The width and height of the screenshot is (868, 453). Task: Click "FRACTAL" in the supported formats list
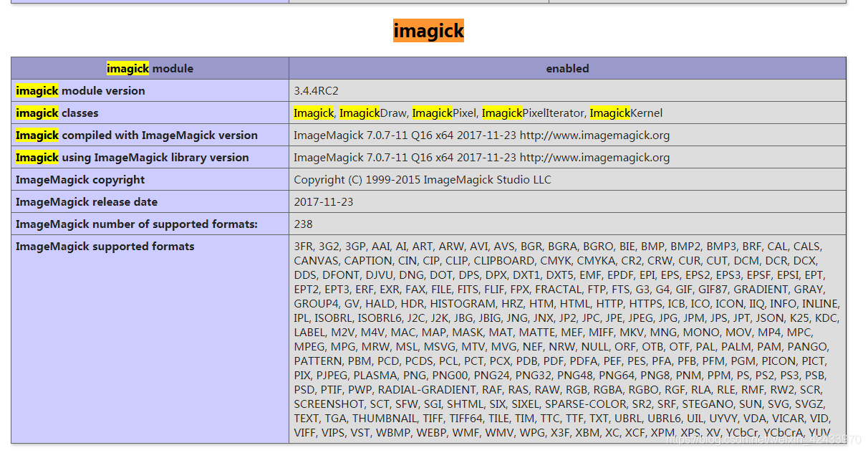click(559, 290)
